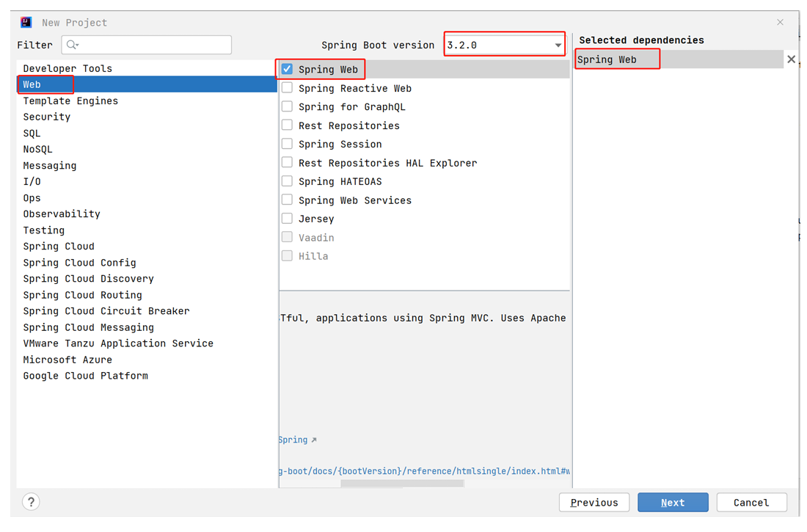Viewport: 807px width, 532px height.
Task: Select Spring Cloud Circuit Breaker category
Action: pyautogui.click(x=147, y=311)
